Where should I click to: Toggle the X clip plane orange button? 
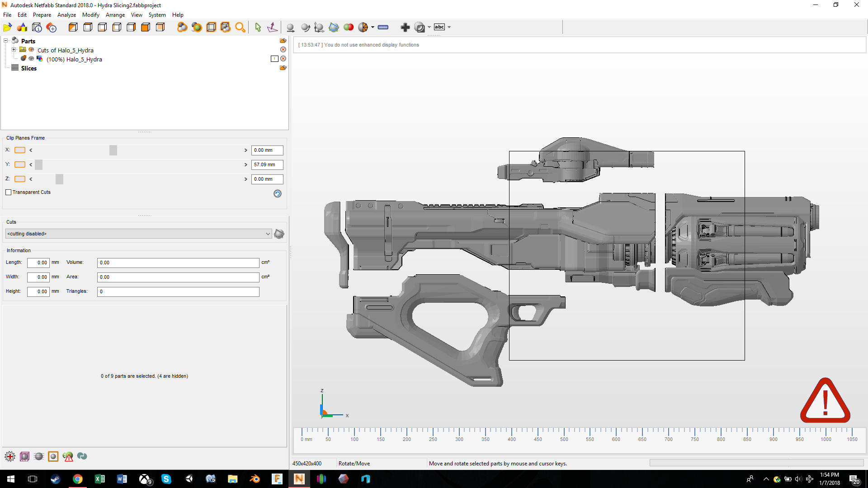(x=20, y=150)
